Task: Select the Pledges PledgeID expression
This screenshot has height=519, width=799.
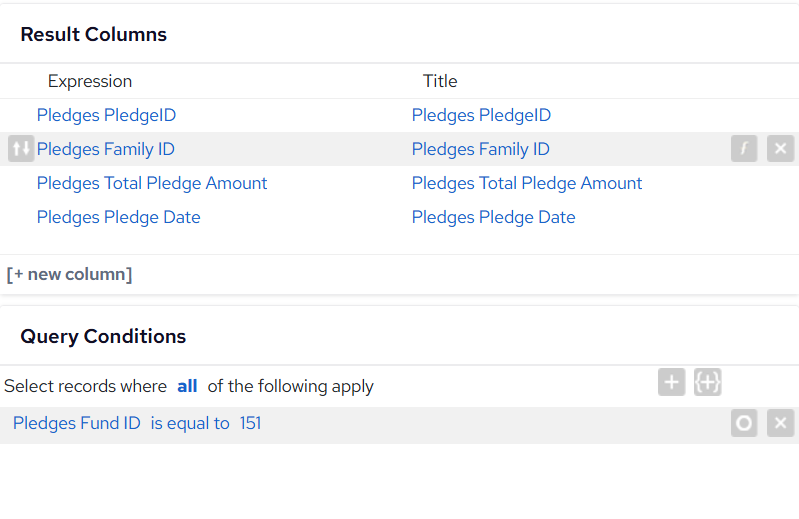Action: (106, 115)
